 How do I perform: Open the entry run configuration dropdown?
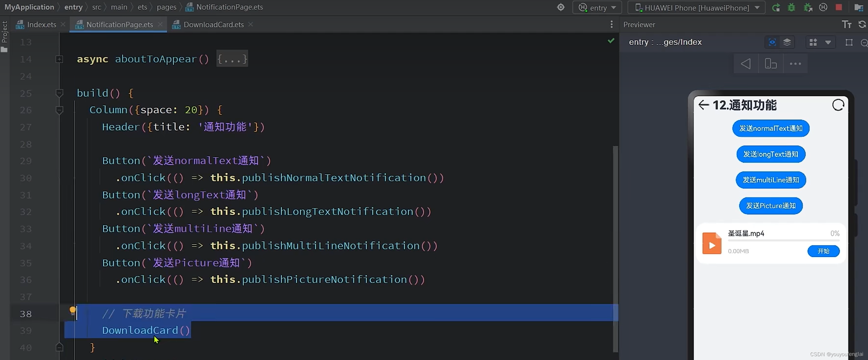pos(597,7)
